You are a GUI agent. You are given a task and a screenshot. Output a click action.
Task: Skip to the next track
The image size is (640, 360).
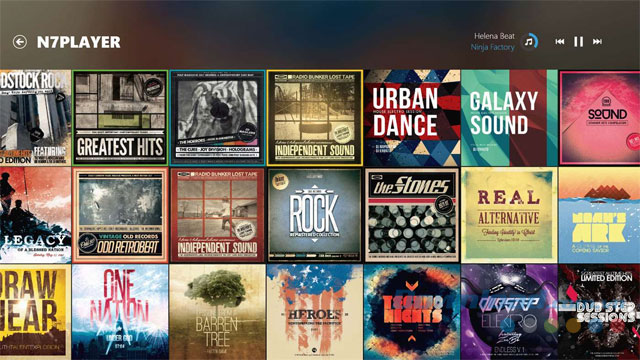pos(597,42)
